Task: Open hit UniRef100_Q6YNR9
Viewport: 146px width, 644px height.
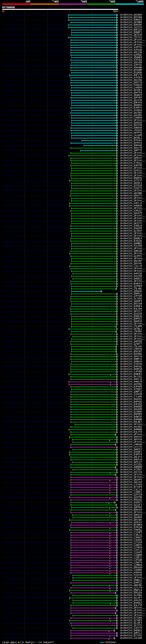Action: pos(131,22)
